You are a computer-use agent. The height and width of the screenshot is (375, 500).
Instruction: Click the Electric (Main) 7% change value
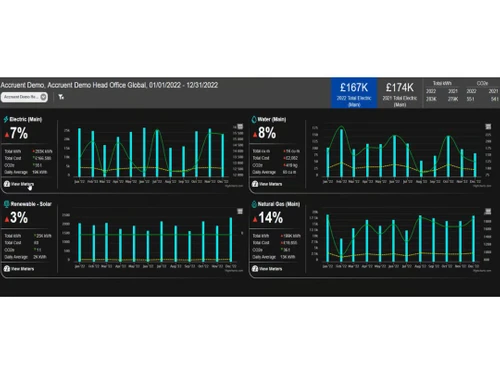click(19, 133)
